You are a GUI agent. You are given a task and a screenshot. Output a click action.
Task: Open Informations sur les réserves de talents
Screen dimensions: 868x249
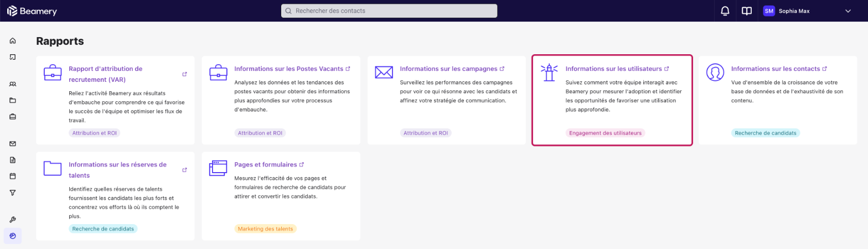pos(117,170)
